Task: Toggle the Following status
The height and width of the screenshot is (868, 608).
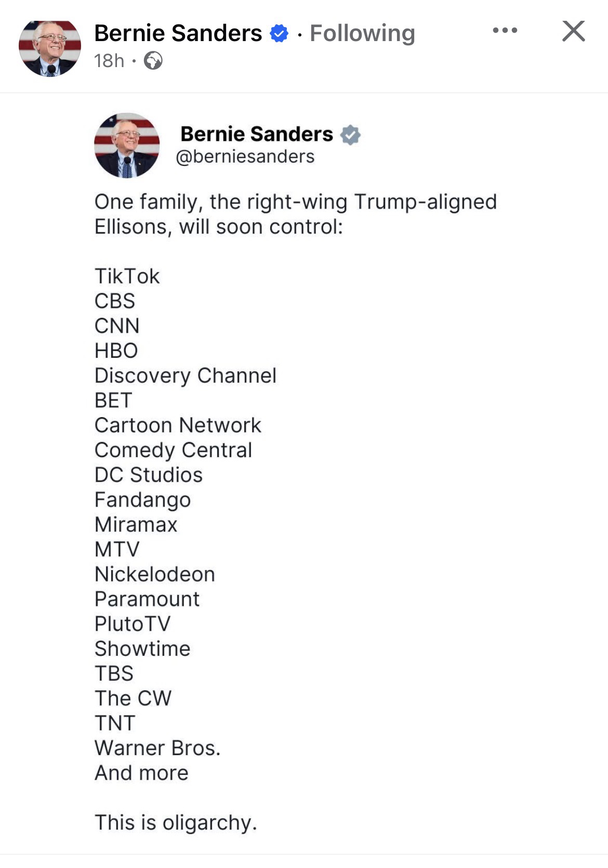Action: tap(362, 33)
